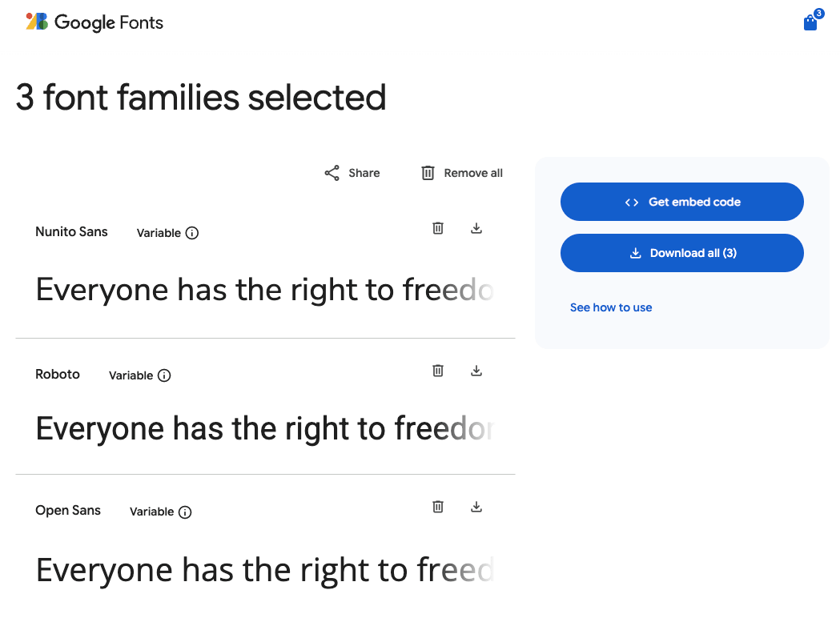The width and height of the screenshot is (840, 618).
Task: Download the Open Sans font family
Action: 476,507
